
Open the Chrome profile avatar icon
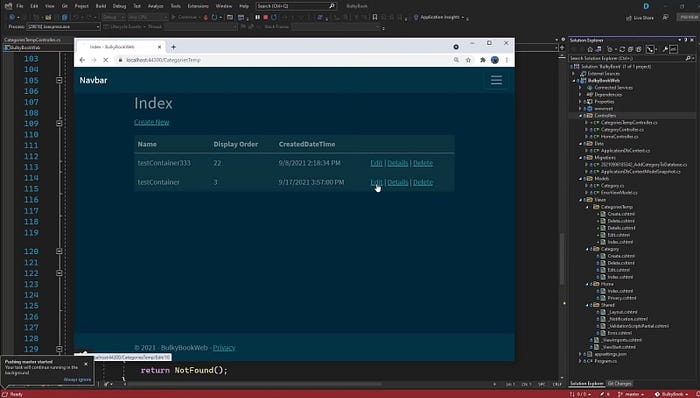pyautogui.click(x=495, y=60)
